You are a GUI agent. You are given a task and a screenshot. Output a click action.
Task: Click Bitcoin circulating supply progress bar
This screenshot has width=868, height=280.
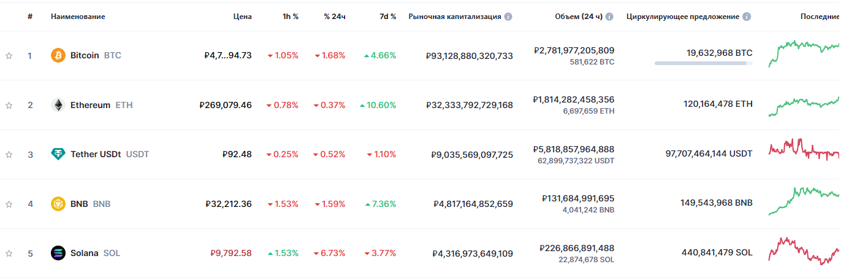(704, 63)
